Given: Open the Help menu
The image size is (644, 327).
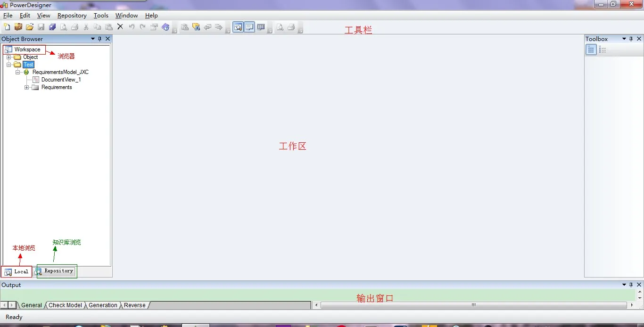Looking at the screenshot, I should [151, 16].
